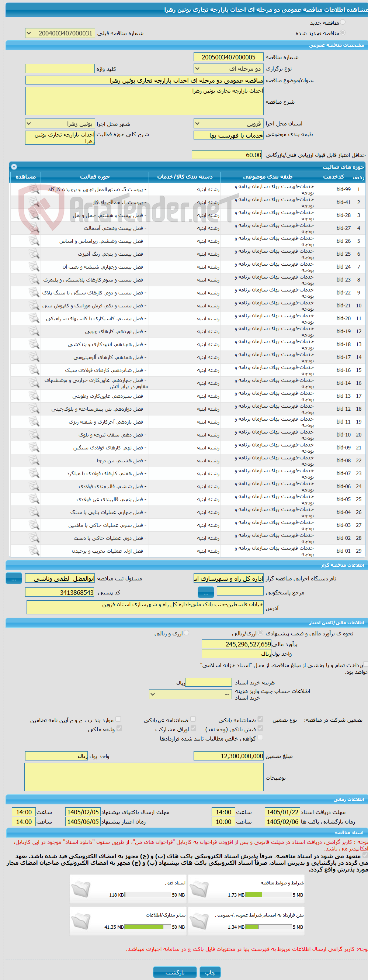
Task: Open the شماره مناقصه قبلی dropdown
Action: [60, 33]
